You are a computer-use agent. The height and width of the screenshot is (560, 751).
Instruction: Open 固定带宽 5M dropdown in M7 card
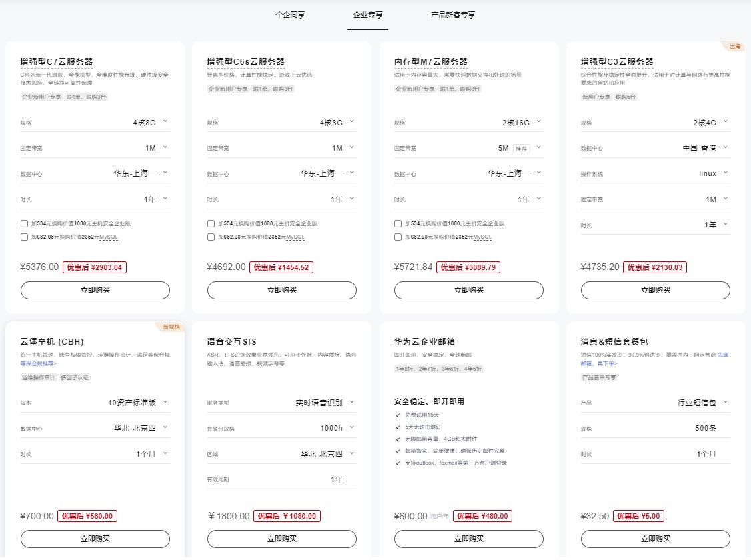468,148
